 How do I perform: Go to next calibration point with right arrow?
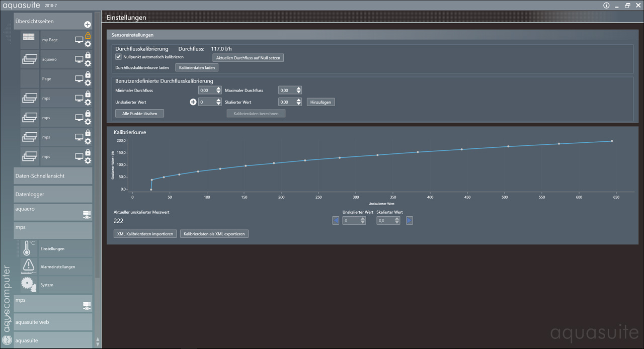click(410, 220)
